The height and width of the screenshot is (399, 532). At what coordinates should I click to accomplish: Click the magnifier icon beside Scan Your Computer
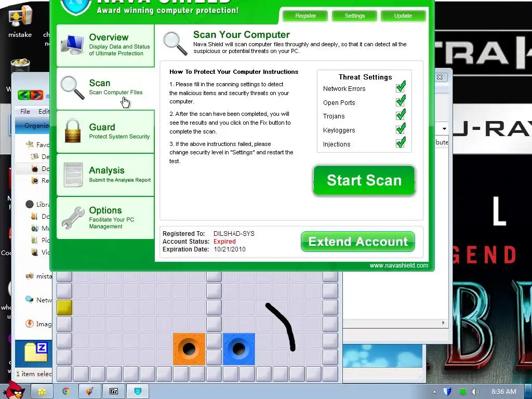175,44
